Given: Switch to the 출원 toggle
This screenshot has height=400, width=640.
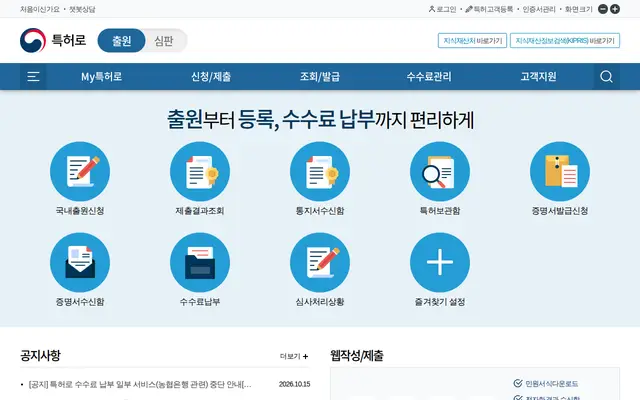Looking at the screenshot, I should click(x=122, y=40).
